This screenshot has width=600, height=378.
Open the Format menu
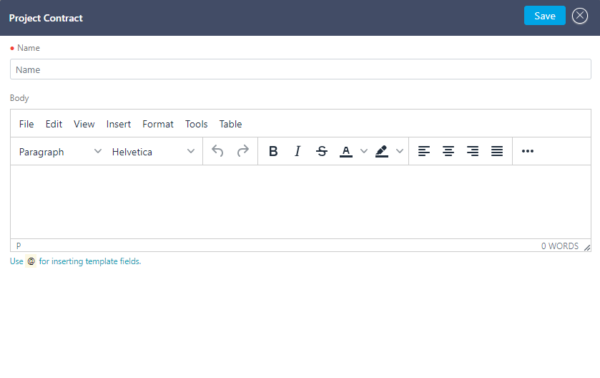click(x=158, y=124)
